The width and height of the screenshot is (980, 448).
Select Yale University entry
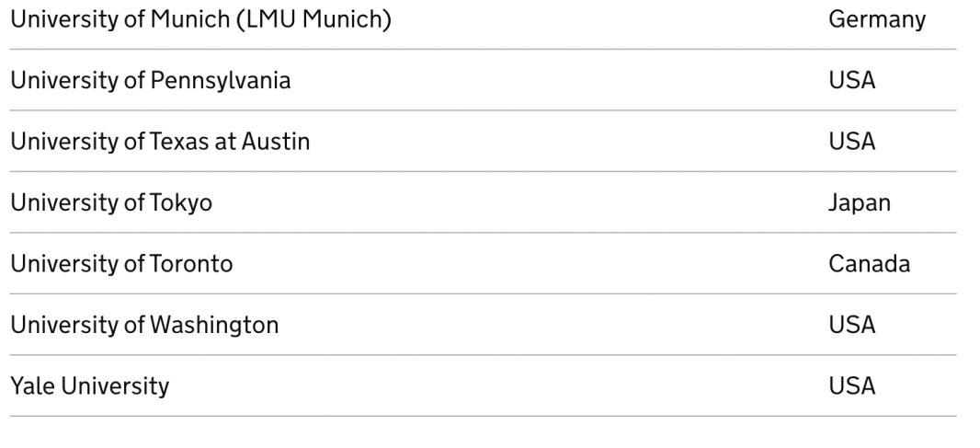[90, 386]
